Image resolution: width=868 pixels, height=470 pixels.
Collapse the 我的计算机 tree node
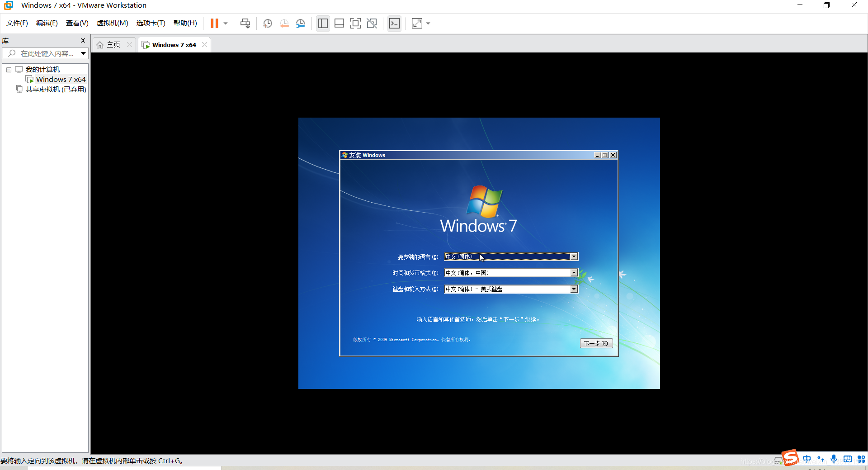pyautogui.click(x=9, y=70)
